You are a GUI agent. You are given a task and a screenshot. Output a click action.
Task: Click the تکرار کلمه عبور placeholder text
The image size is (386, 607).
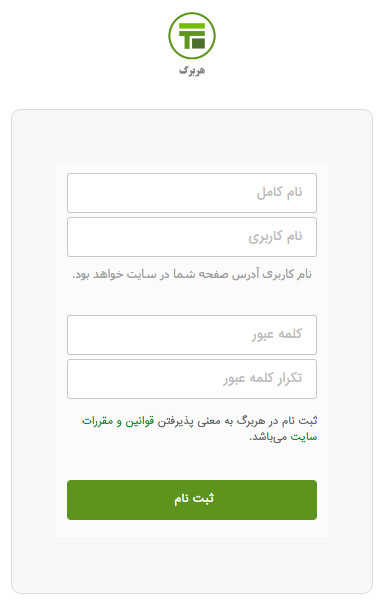262,378
